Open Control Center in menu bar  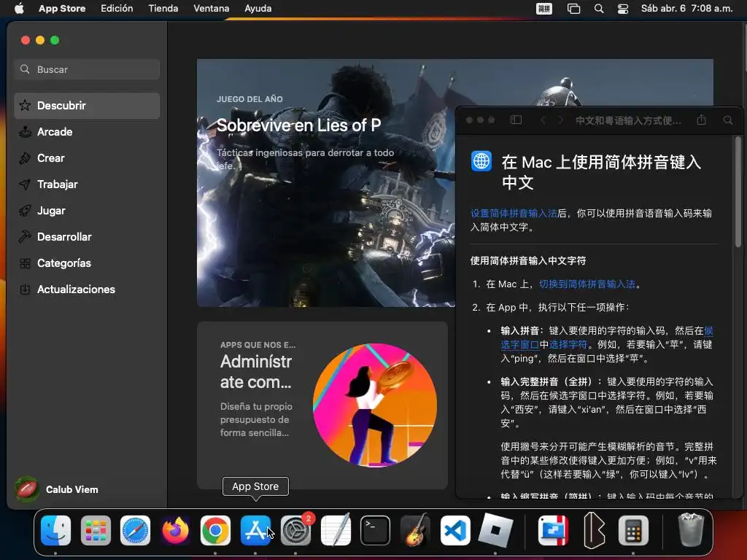[x=623, y=9]
